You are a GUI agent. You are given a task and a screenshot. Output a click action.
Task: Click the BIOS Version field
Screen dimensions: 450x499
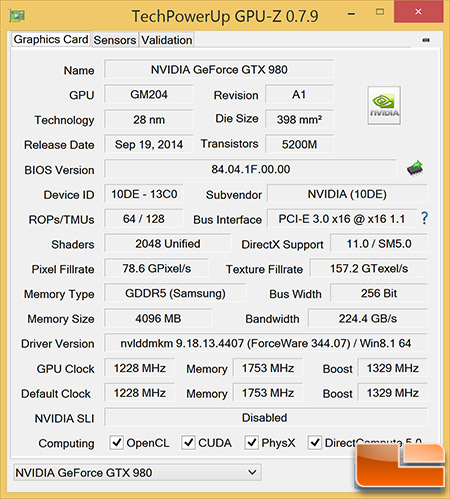[251, 169]
